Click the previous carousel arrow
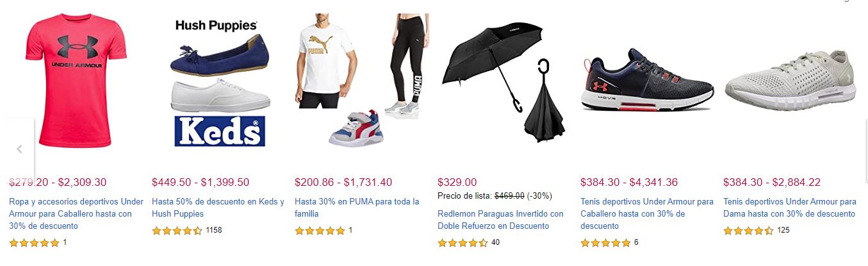868x266 pixels. pos(19,149)
